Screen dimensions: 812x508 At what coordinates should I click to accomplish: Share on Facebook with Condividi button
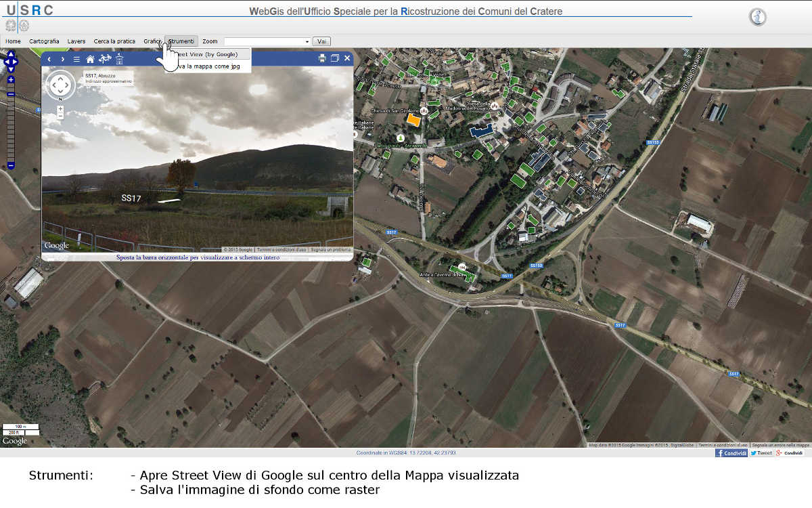coord(731,453)
